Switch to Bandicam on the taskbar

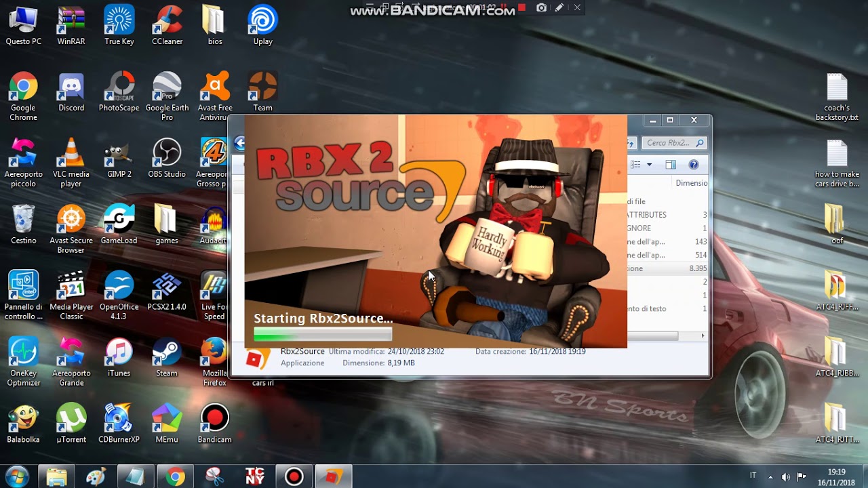[x=294, y=476]
